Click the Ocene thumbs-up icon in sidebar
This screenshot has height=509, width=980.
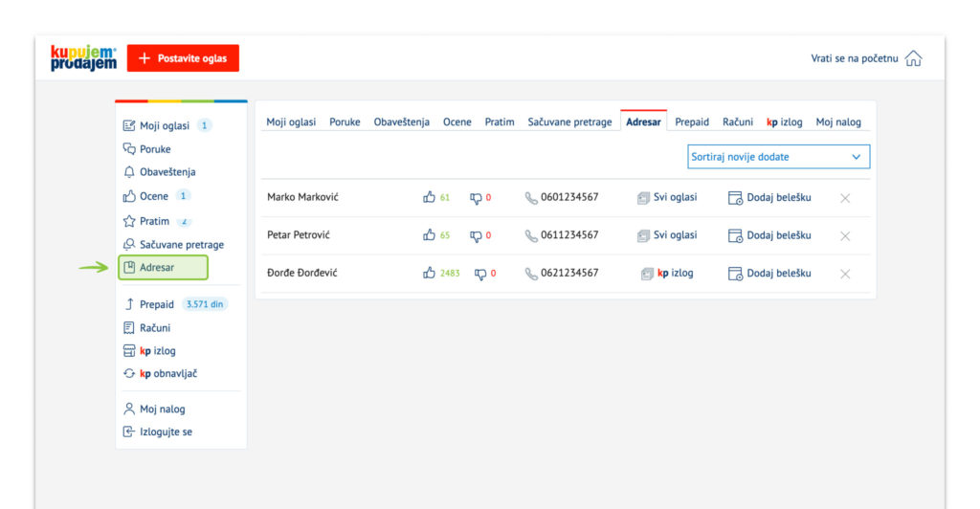click(129, 196)
